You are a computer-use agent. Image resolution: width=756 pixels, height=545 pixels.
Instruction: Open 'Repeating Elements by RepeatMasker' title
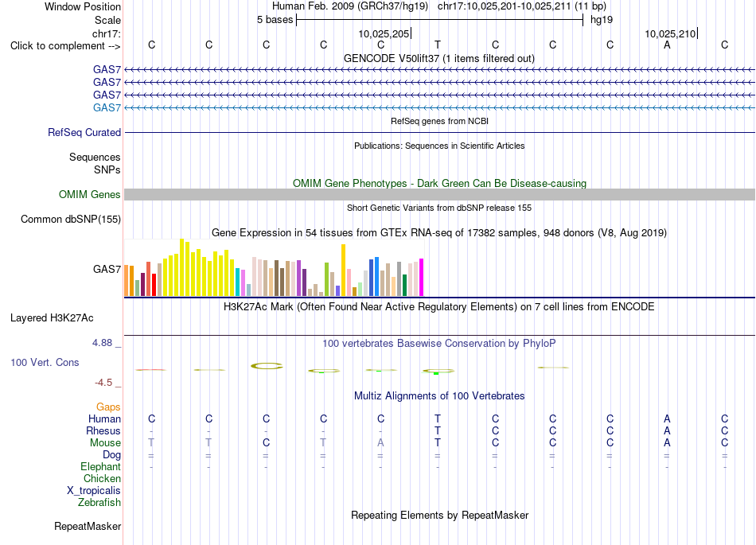pos(439,516)
